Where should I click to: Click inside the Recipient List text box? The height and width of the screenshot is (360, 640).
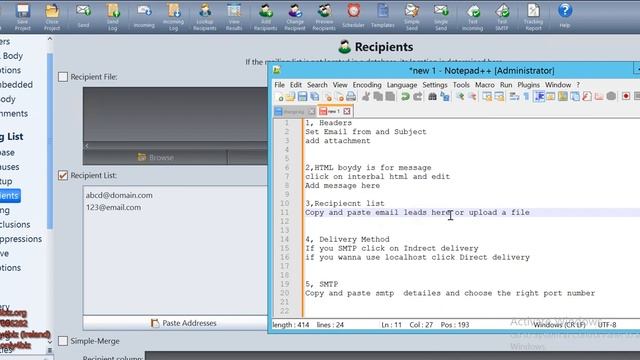point(175,250)
